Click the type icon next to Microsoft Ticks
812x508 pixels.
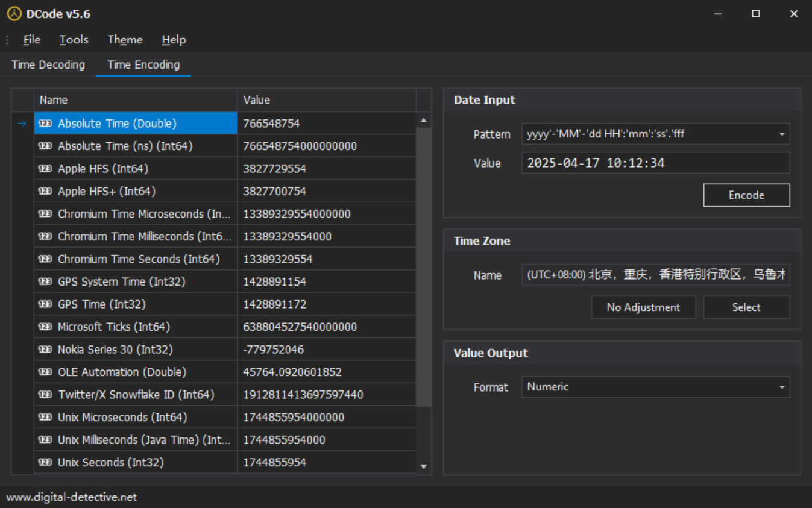pos(45,327)
